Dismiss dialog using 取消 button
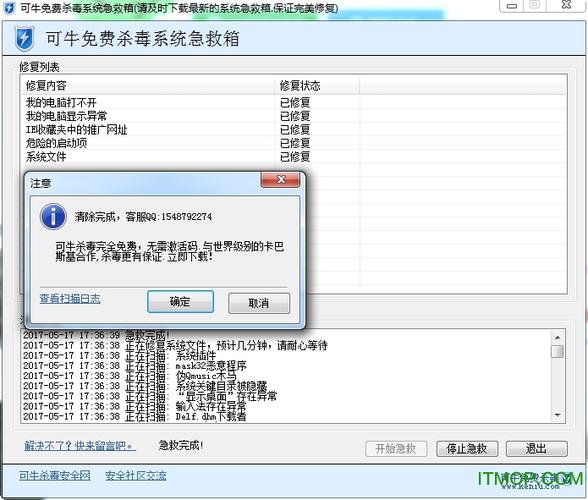 click(x=259, y=303)
